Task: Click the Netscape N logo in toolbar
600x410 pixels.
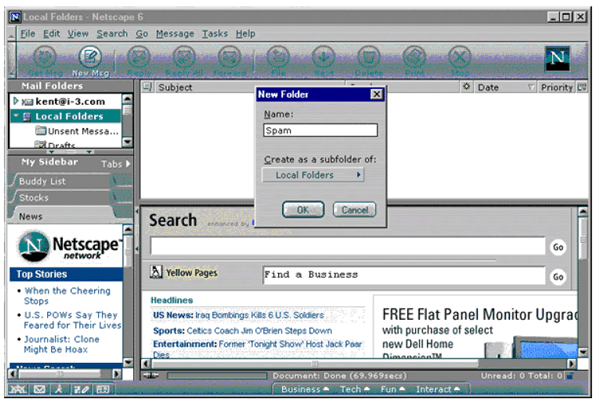Action: 558,59
